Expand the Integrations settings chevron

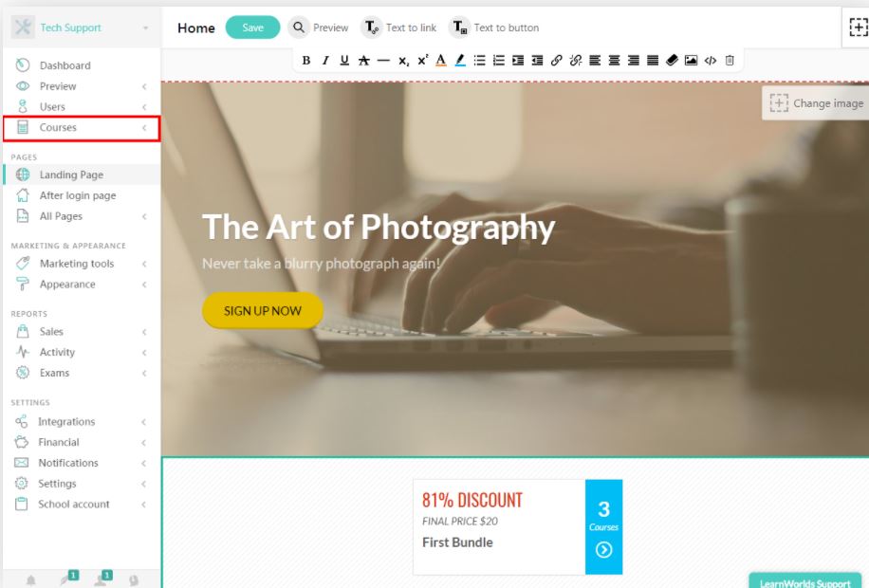[143, 422]
